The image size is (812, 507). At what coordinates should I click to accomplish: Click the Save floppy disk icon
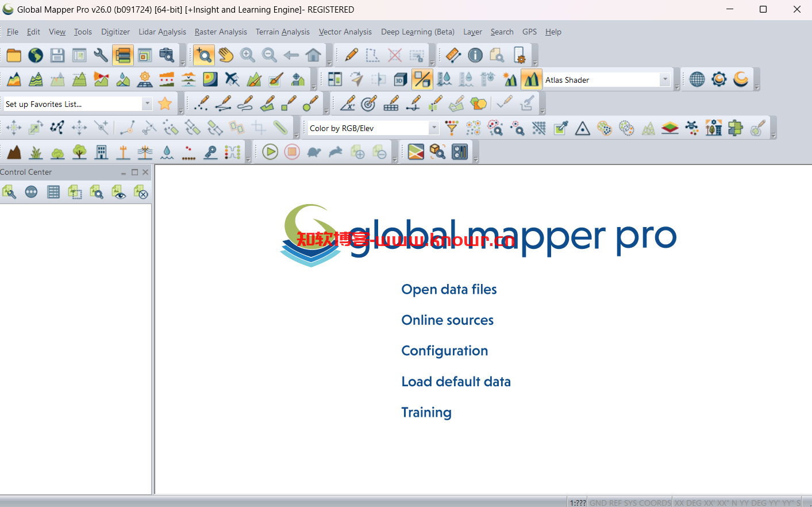click(57, 55)
